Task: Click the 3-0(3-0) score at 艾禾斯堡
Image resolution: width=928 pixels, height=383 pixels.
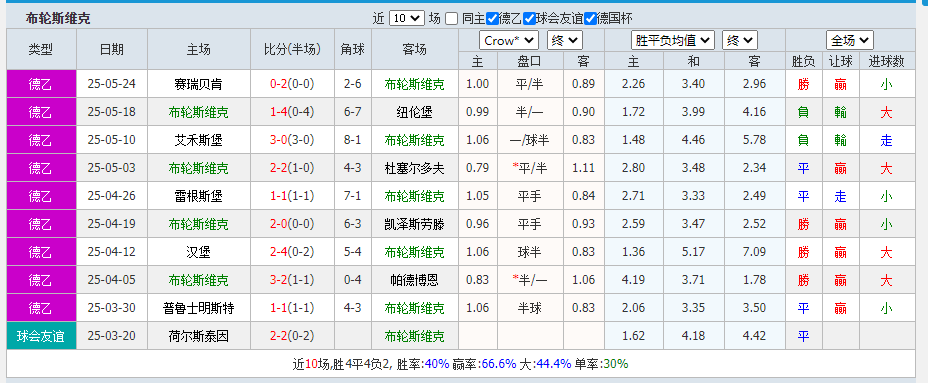Action: 292,140
